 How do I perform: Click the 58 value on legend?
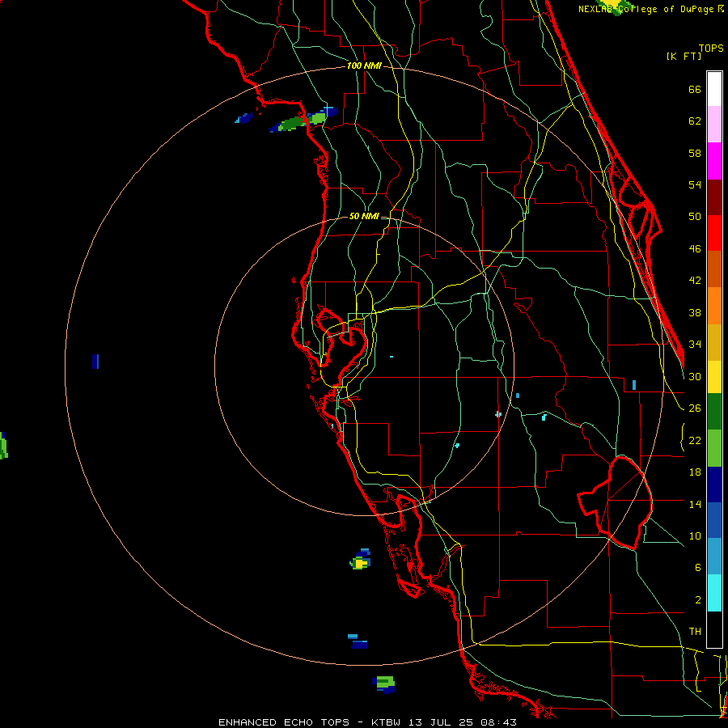click(x=695, y=153)
